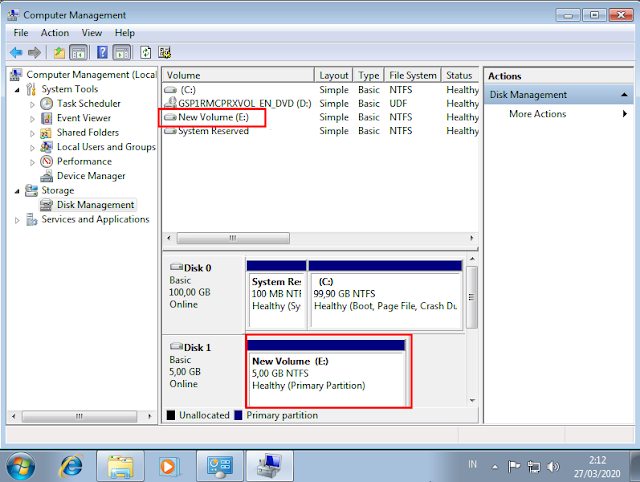Open the Help menu

(124, 33)
